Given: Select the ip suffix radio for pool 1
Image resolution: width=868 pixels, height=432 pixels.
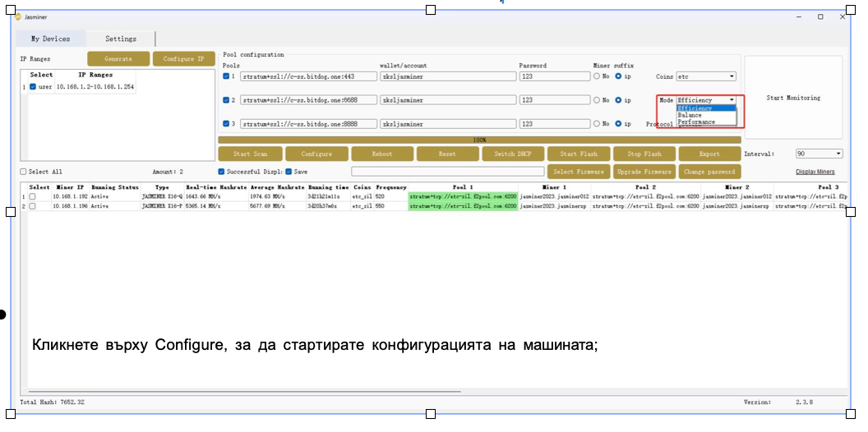Looking at the screenshot, I should pyautogui.click(x=618, y=76).
